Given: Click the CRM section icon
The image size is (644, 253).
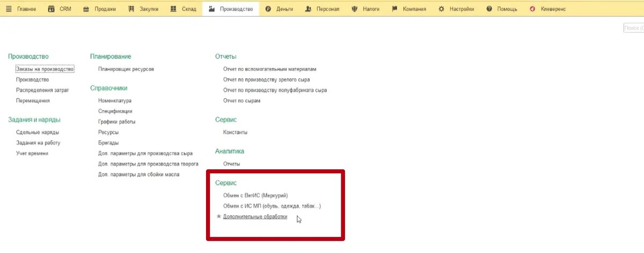Looking at the screenshot, I should 51,9.
